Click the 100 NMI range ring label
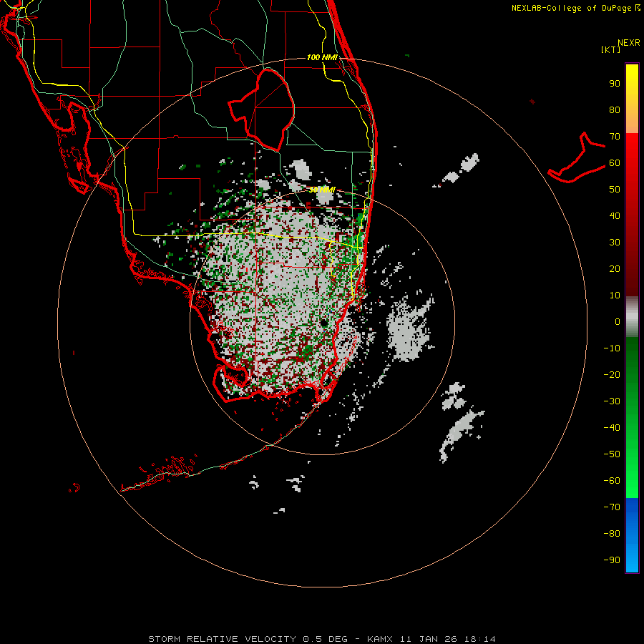Screen dimensions: 644x644 pos(322,57)
